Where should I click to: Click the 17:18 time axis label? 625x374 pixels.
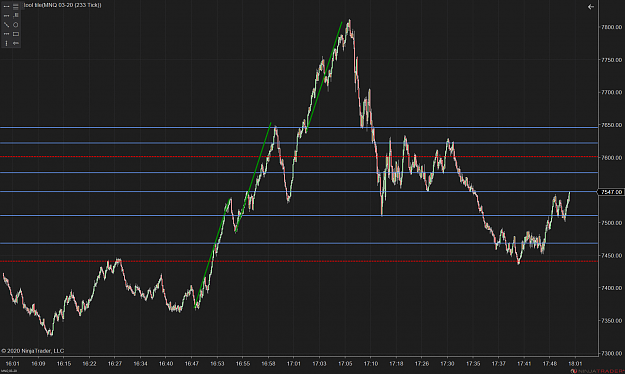396,364
